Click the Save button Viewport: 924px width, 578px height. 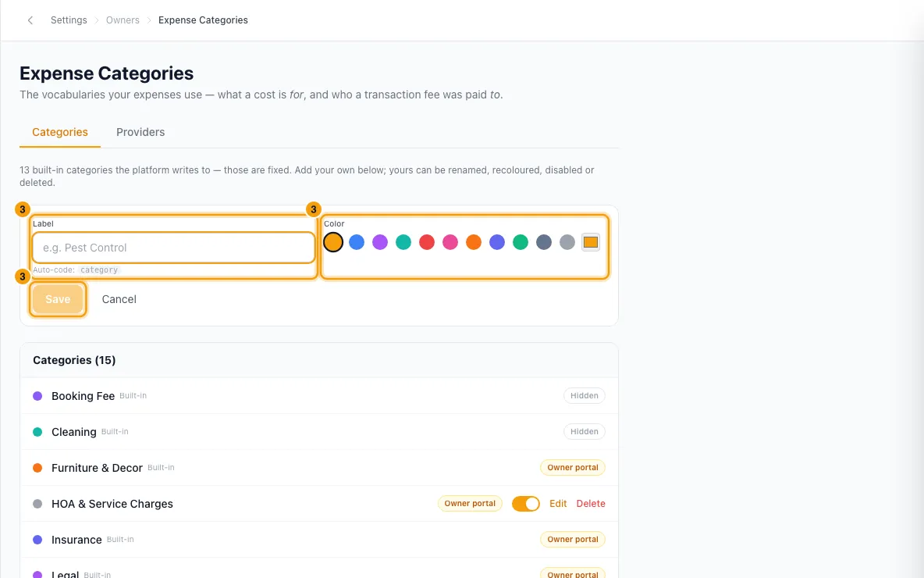(x=58, y=299)
